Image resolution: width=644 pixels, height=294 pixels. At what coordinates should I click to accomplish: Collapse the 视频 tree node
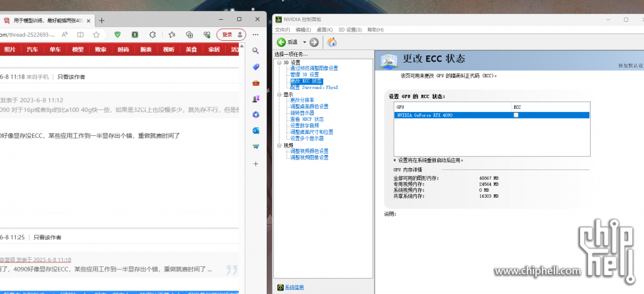[279, 146]
